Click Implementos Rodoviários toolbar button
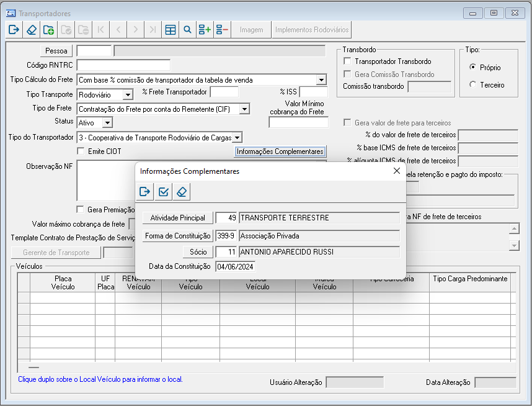 (x=312, y=30)
